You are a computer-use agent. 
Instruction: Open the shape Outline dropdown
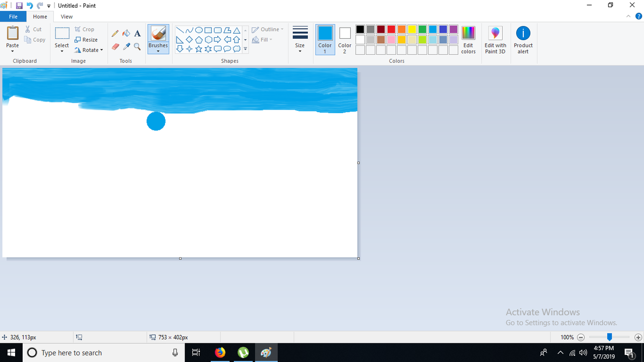[268, 30]
